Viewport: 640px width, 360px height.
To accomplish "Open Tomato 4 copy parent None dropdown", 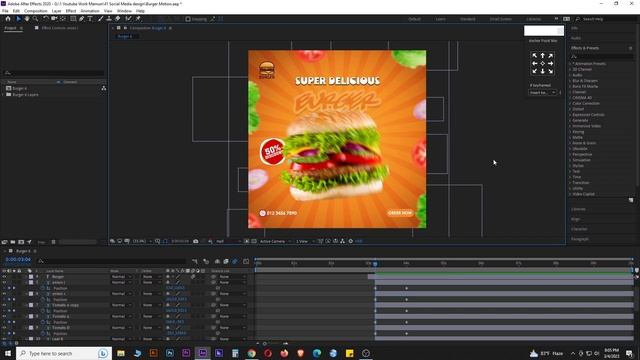I will 233,305.
